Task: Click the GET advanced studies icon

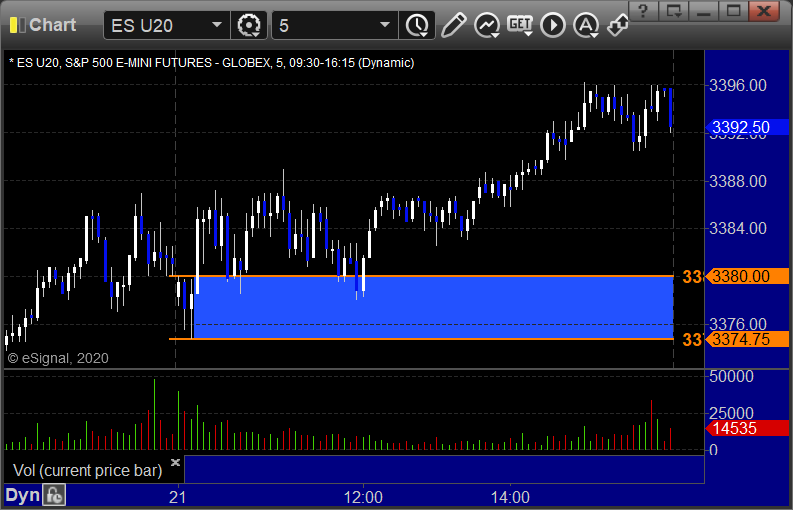Action: click(x=520, y=25)
